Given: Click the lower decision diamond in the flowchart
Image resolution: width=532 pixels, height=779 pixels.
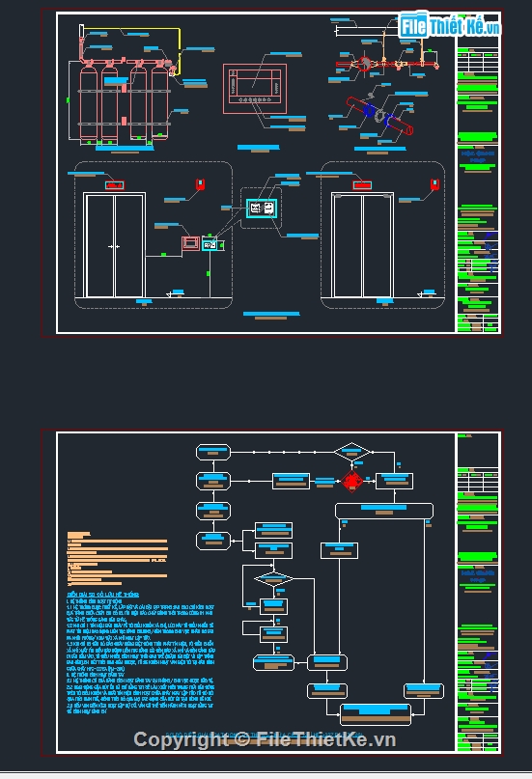Looking at the screenshot, I should point(273,579).
